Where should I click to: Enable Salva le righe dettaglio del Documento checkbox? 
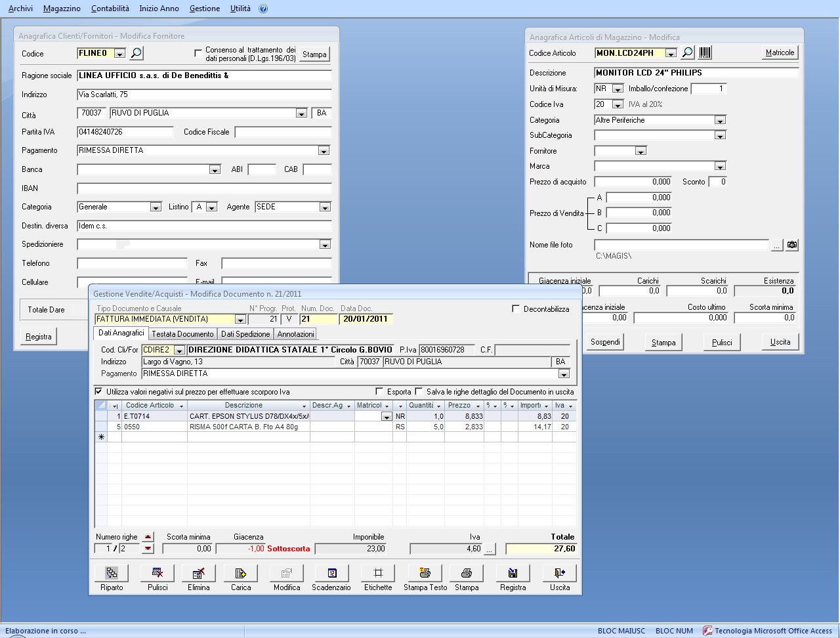[419, 392]
